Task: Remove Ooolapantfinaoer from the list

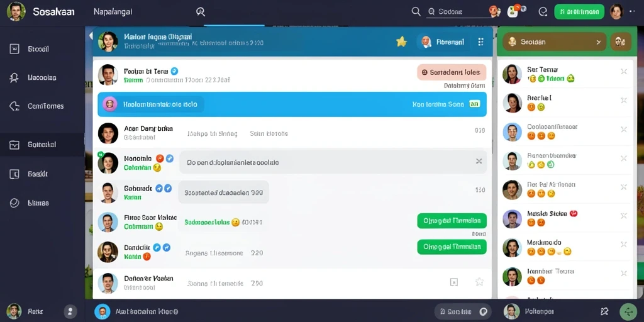Action: 623,130
